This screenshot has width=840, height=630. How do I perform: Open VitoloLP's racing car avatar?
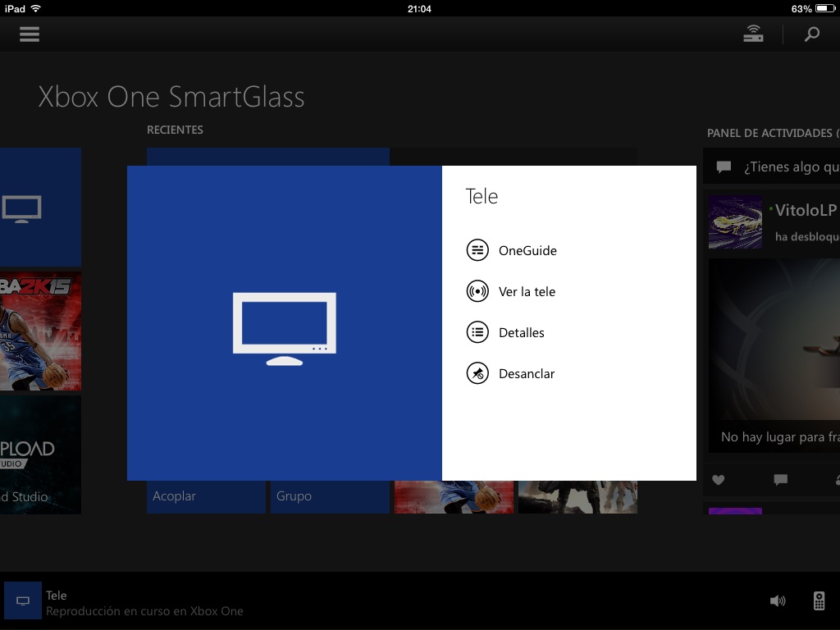tap(735, 221)
